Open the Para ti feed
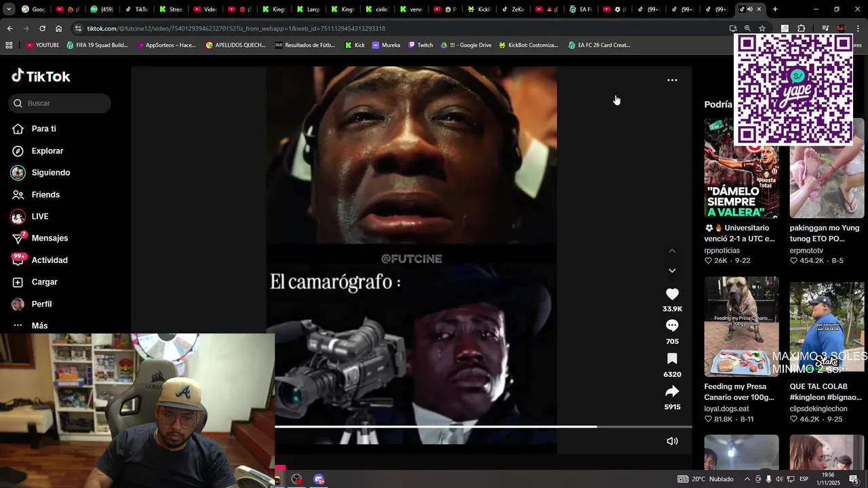This screenshot has width=868, height=488. coord(43,129)
